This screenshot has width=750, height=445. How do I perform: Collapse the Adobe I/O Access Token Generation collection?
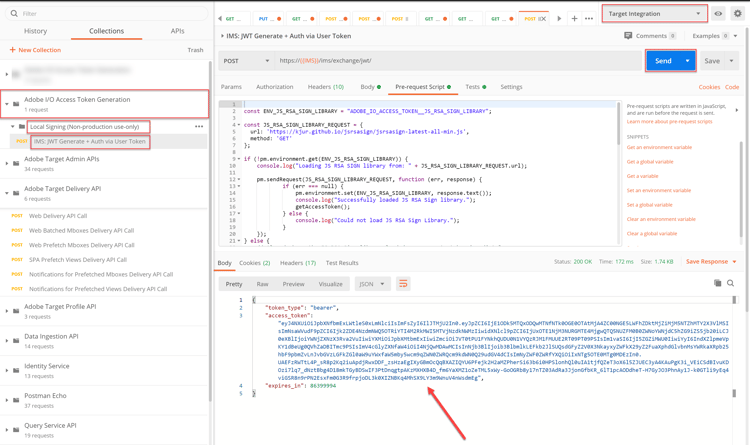click(7, 104)
